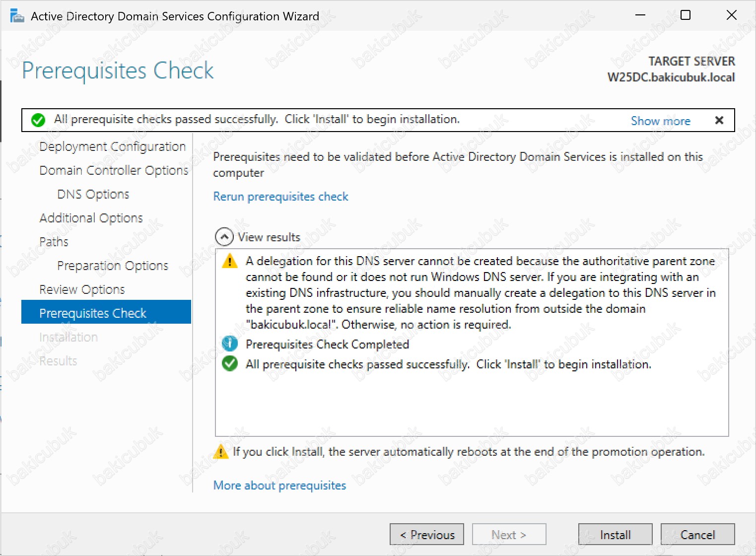Click the disabled Installation step

[x=69, y=337]
